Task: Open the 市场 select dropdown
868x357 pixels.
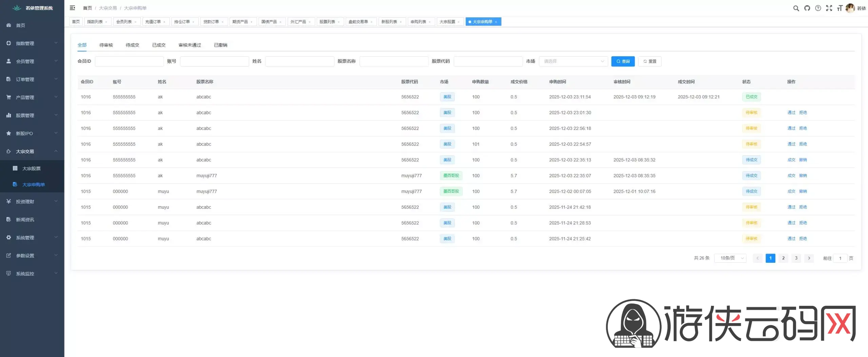Action: pyautogui.click(x=573, y=61)
